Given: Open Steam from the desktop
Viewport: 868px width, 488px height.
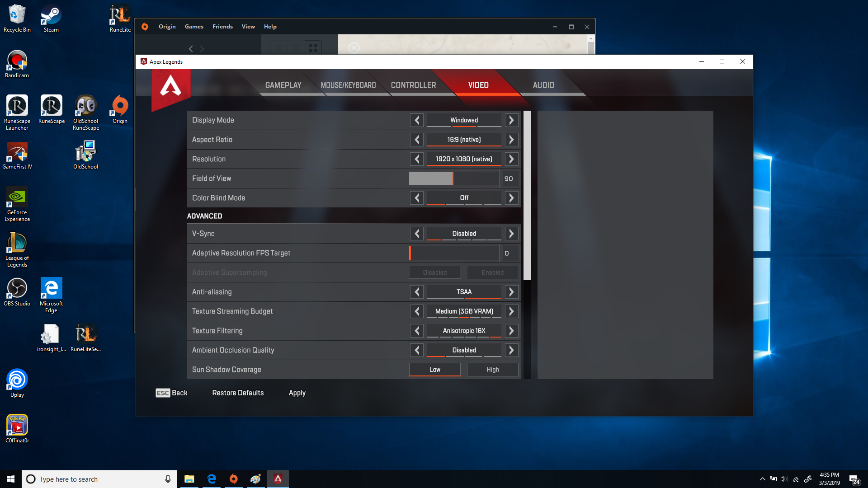Looking at the screenshot, I should pos(51,16).
